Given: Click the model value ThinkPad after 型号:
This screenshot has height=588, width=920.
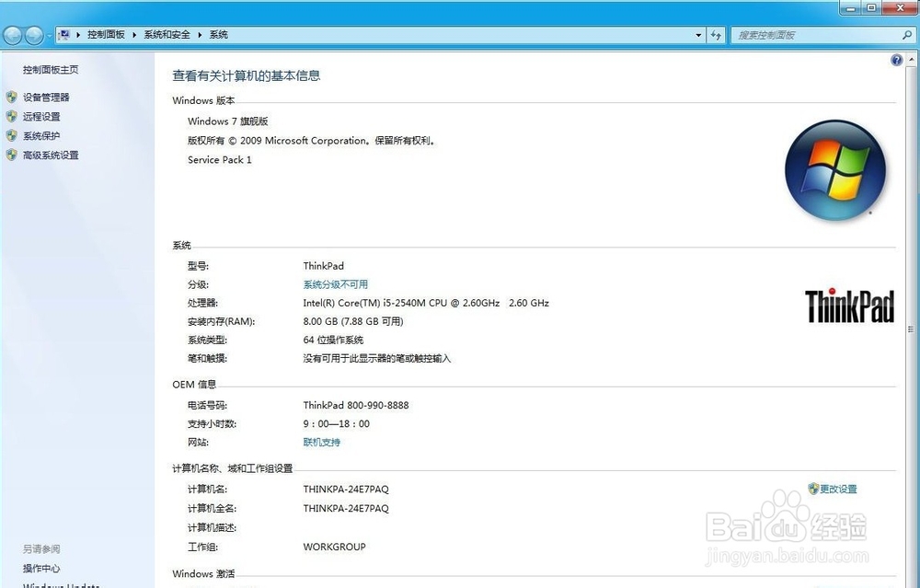Looking at the screenshot, I should (x=323, y=267).
